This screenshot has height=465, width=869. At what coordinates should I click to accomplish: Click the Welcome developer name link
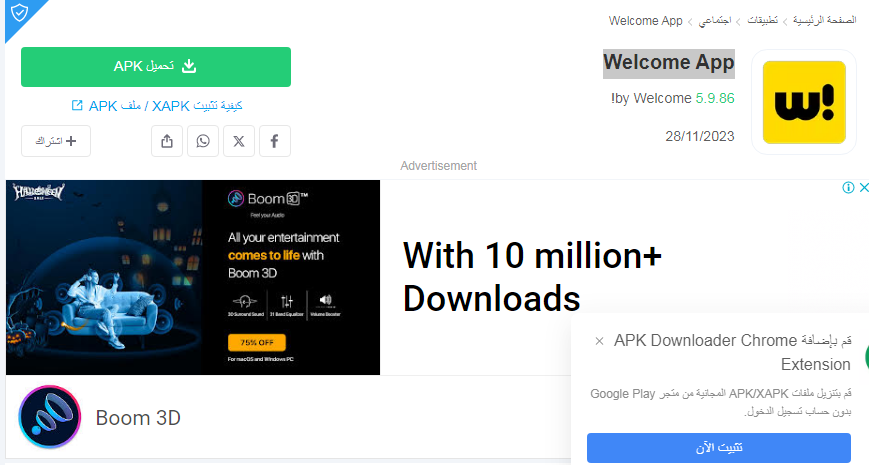653,98
